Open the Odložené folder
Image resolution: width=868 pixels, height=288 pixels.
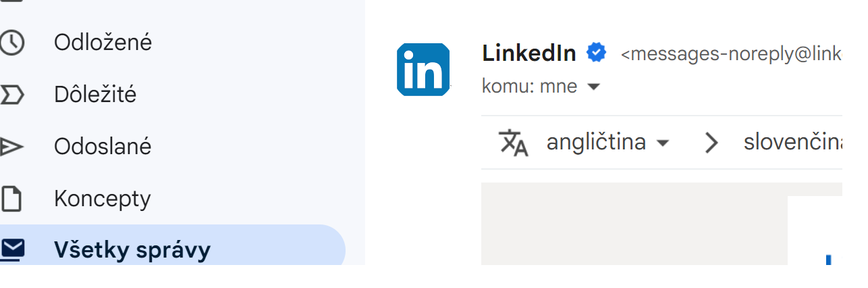point(103,43)
